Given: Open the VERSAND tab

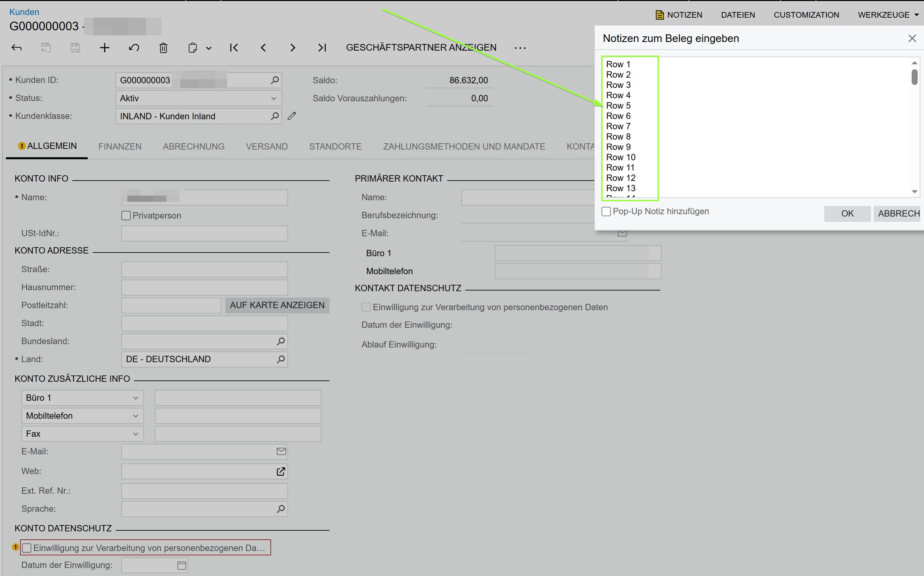Looking at the screenshot, I should (266, 147).
